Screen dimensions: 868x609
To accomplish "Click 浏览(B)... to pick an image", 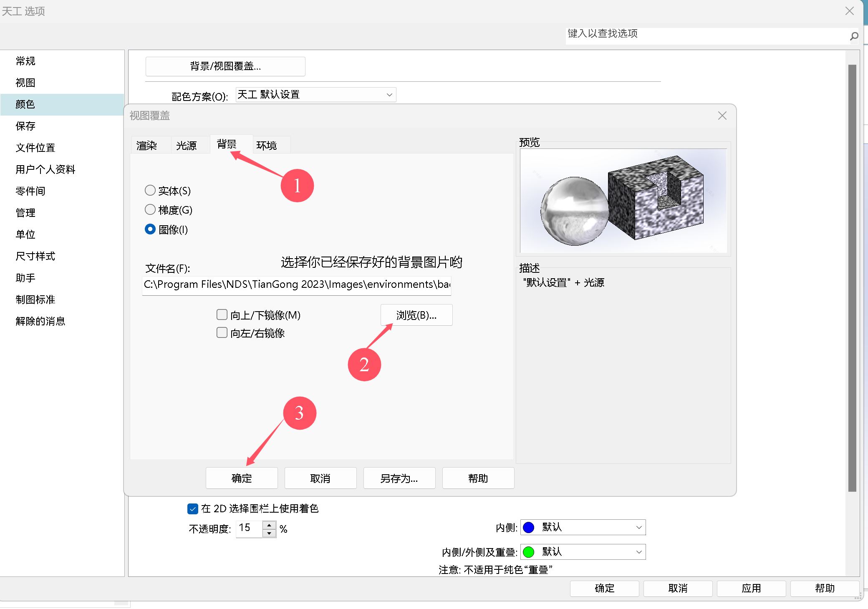I will [416, 315].
